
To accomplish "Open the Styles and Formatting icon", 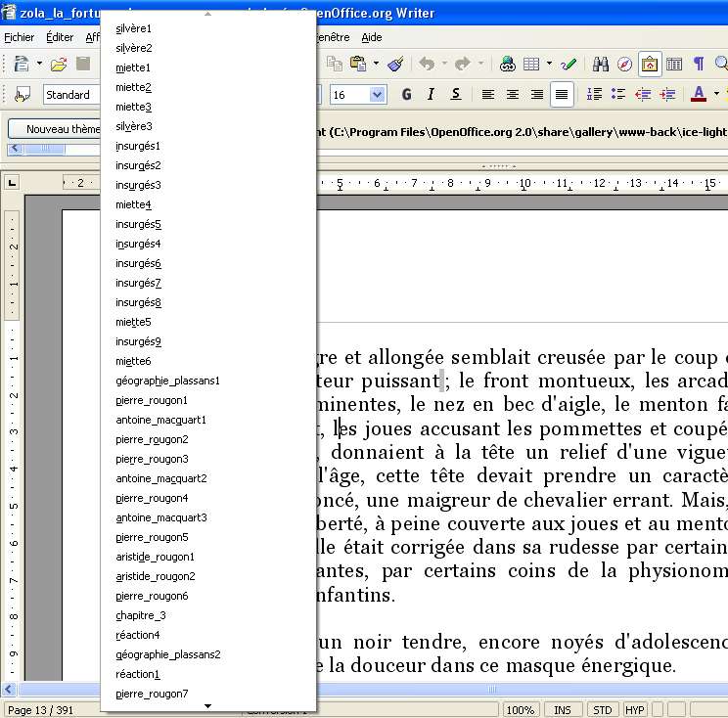I will tap(22, 95).
